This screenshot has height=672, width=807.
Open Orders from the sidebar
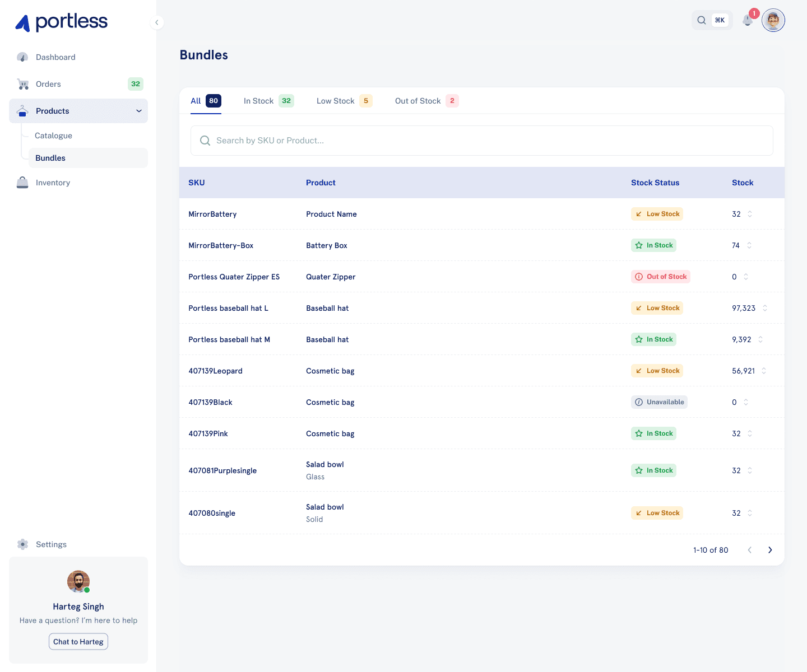[78, 84]
